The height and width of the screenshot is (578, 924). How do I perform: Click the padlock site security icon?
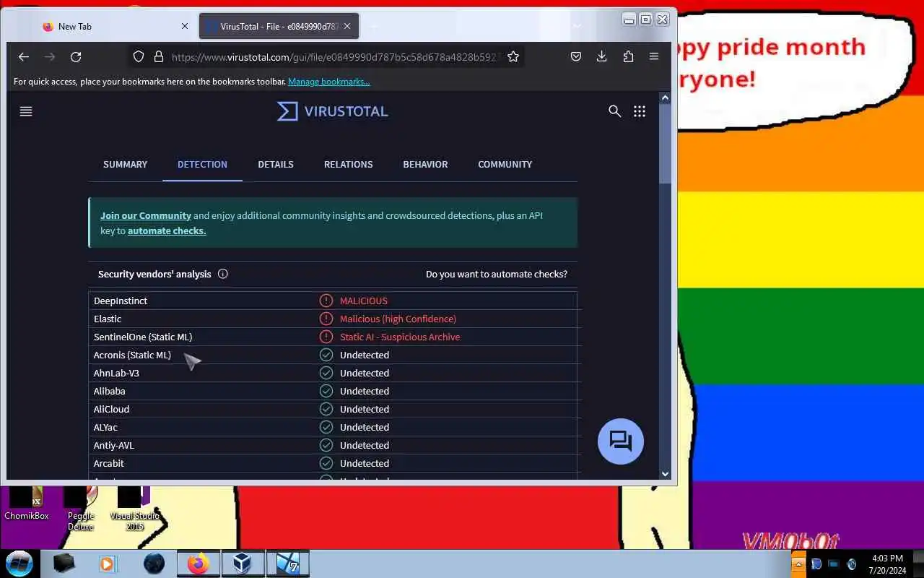point(158,56)
